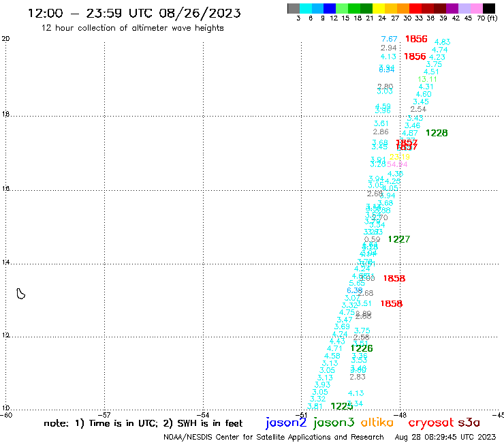
Task: Click the altika satellite label
Action: pyautogui.click(x=377, y=423)
